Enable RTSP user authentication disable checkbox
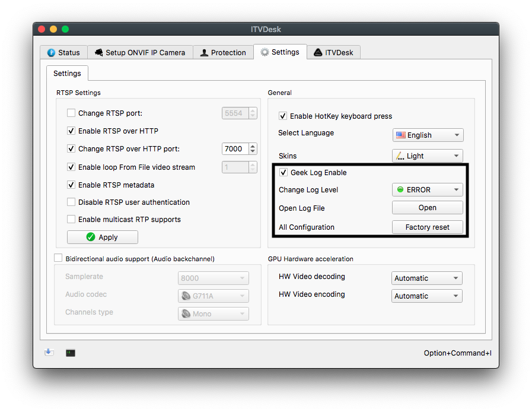 pyautogui.click(x=71, y=202)
